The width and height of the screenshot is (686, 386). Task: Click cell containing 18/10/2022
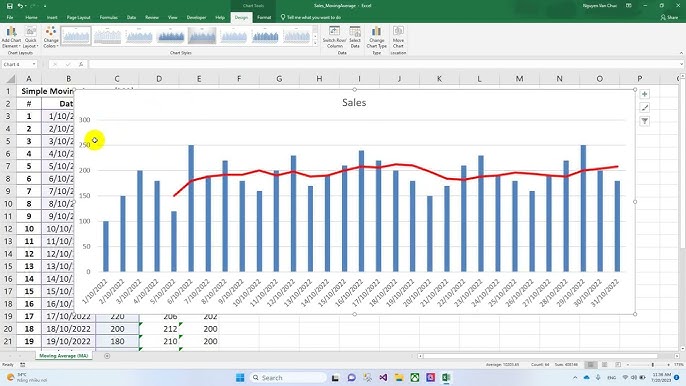tap(68, 329)
